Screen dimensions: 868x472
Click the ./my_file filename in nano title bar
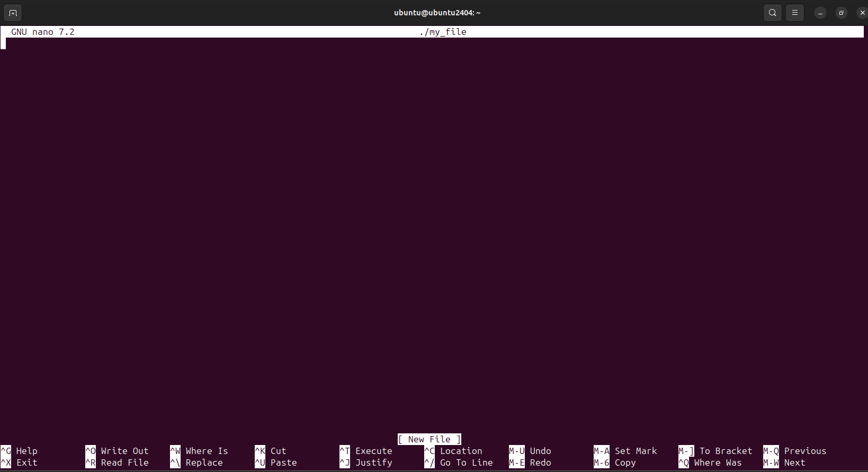443,32
